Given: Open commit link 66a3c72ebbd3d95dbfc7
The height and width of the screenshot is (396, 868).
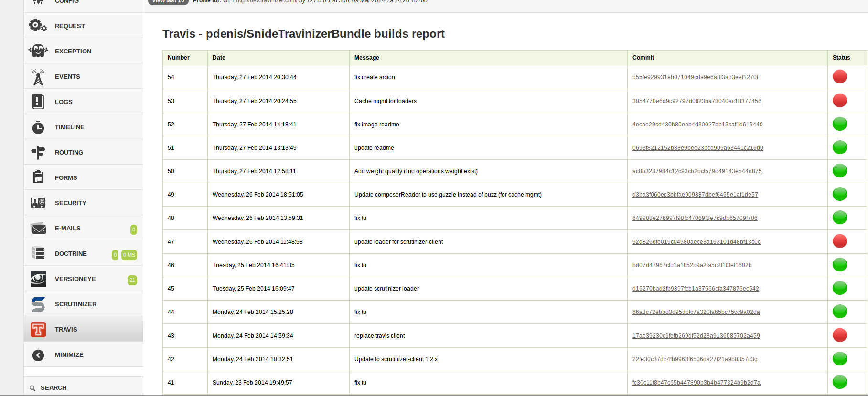Looking at the screenshot, I should 696,312.
